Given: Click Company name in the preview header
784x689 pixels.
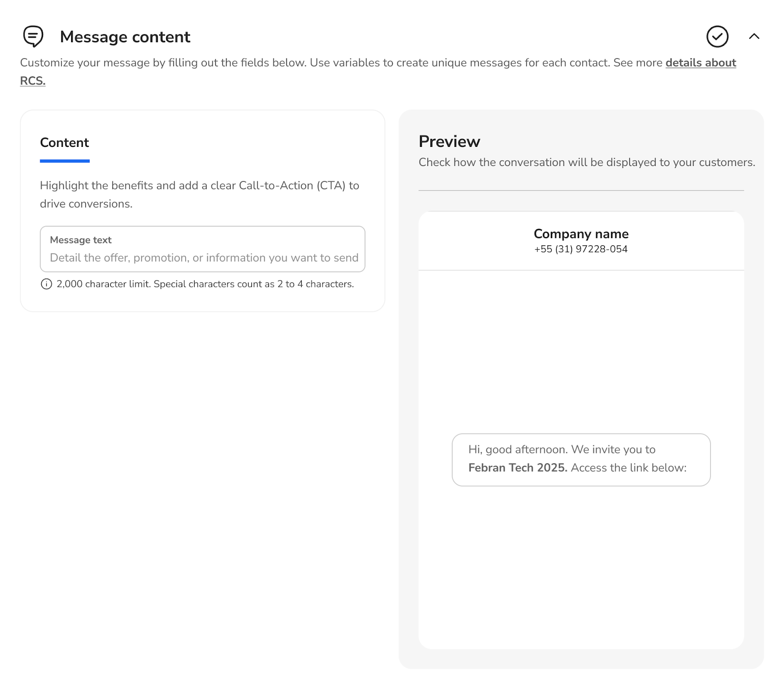Looking at the screenshot, I should click(581, 234).
